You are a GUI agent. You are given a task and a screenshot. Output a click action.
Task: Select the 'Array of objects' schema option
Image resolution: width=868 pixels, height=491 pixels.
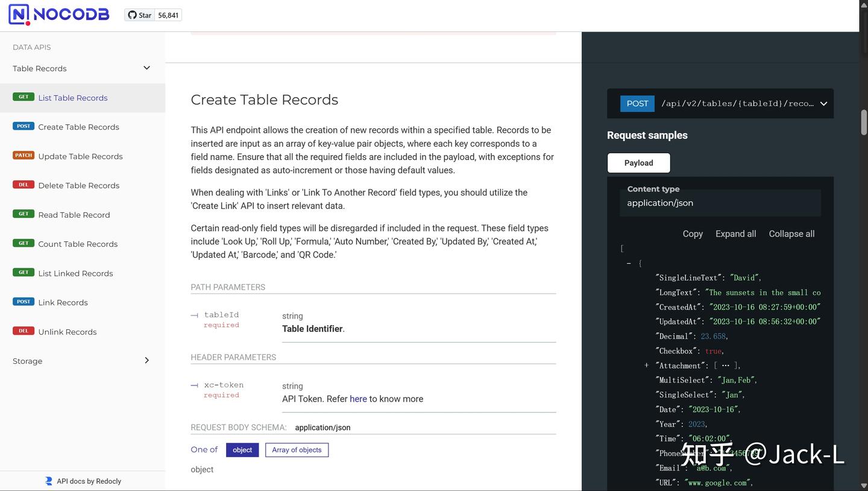[297, 450]
